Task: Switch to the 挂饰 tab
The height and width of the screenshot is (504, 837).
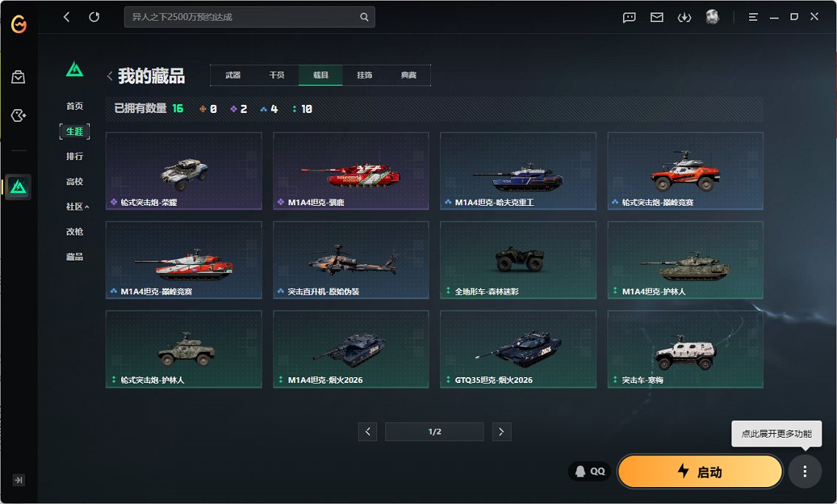Action: click(x=365, y=75)
